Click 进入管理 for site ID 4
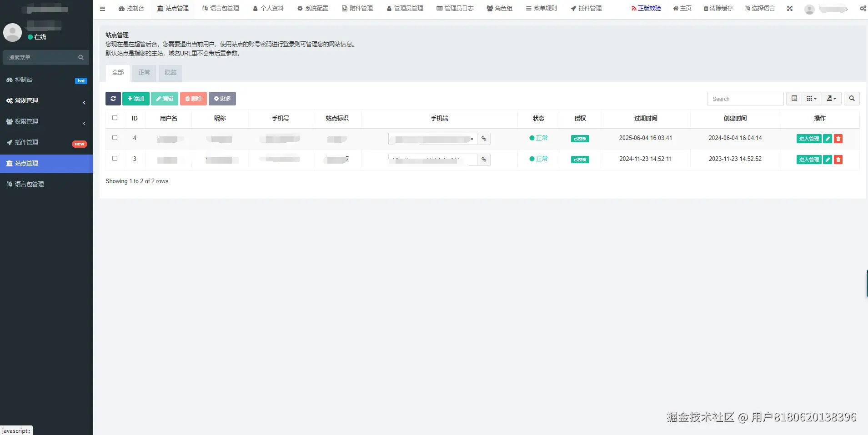 (x=809, y=139)
